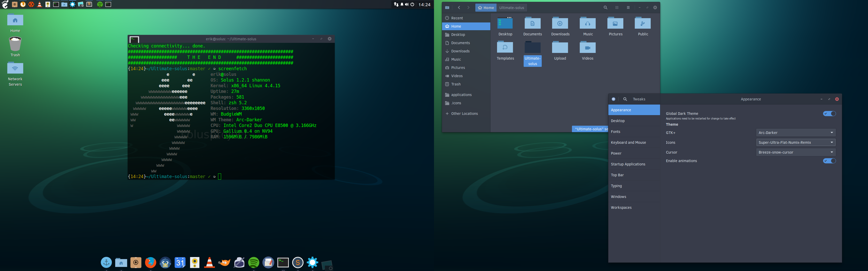Open the GTK+ theme dropdown showing Arc-Darker

pyautogui.click(x=796, y=133)
